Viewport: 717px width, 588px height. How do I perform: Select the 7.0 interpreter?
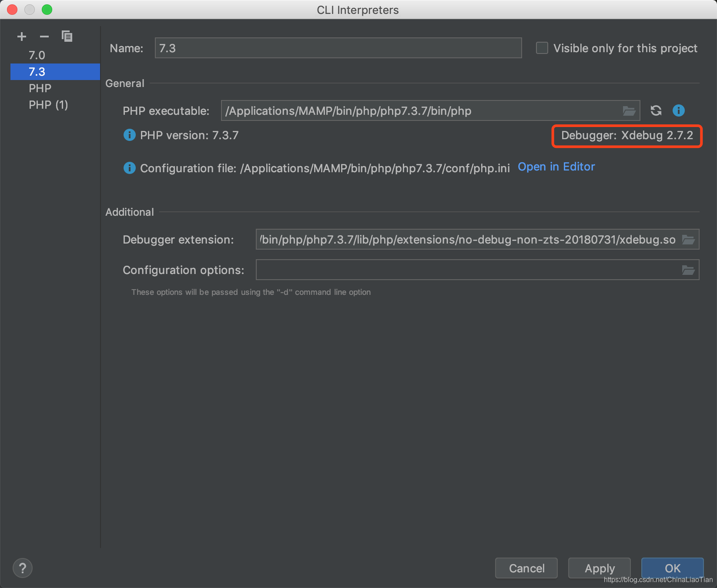click(37, 55)
